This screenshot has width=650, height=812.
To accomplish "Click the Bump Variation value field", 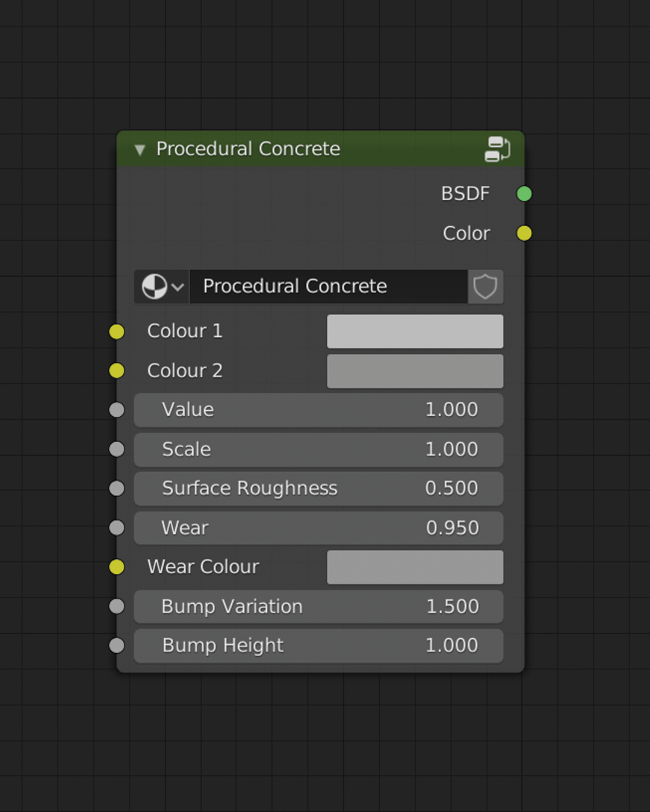I will [x=318, y=606].
